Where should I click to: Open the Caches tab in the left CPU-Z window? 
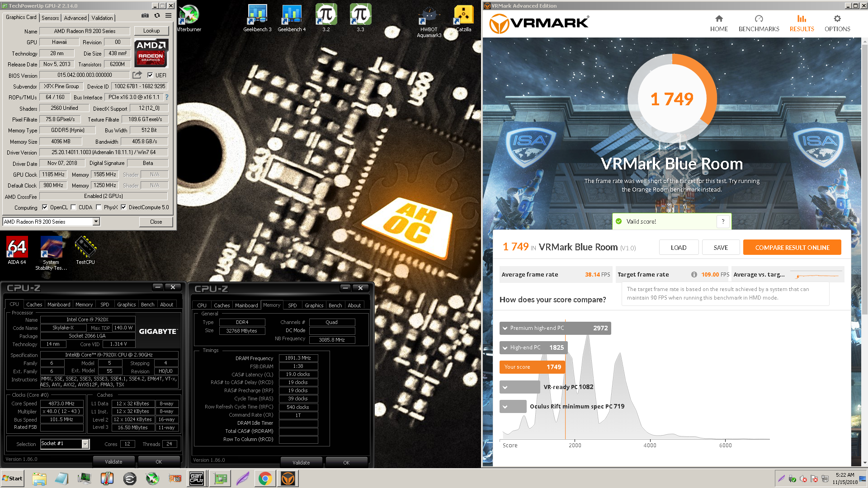pos(34,305)
